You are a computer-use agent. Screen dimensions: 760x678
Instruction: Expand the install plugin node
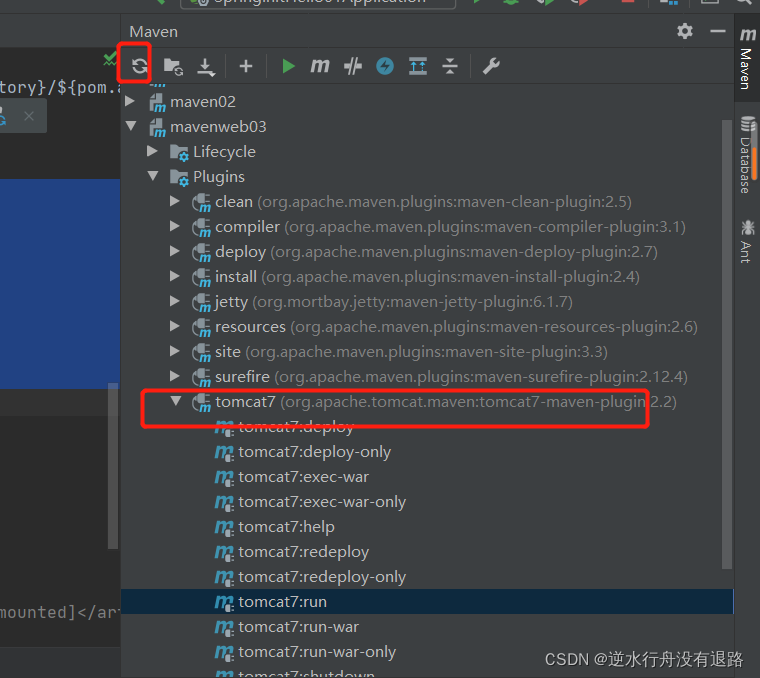tap(175, 276)
